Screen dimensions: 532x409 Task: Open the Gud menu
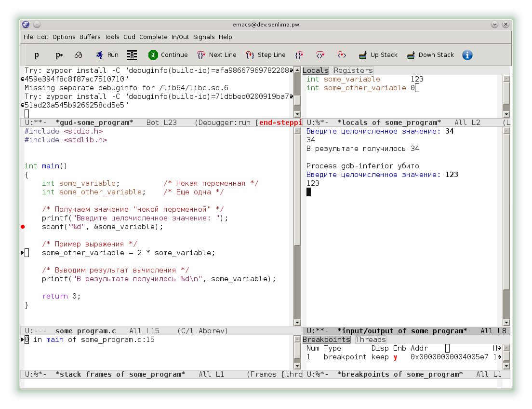point(129,37)
